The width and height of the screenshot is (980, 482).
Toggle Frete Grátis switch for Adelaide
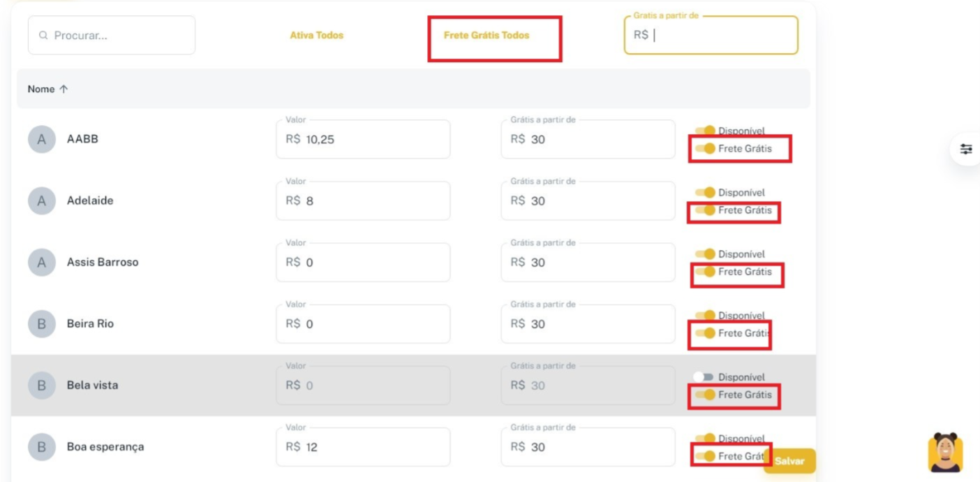(706, 210)
